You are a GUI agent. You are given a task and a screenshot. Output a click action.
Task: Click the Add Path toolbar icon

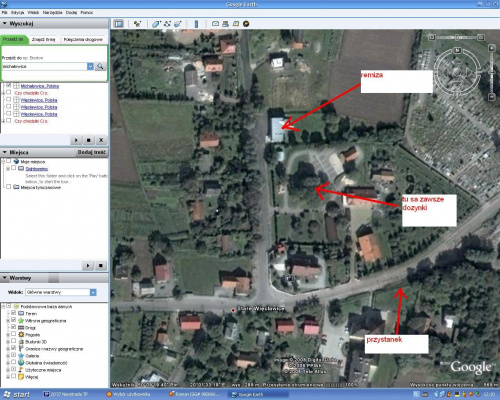pos(167,24)
